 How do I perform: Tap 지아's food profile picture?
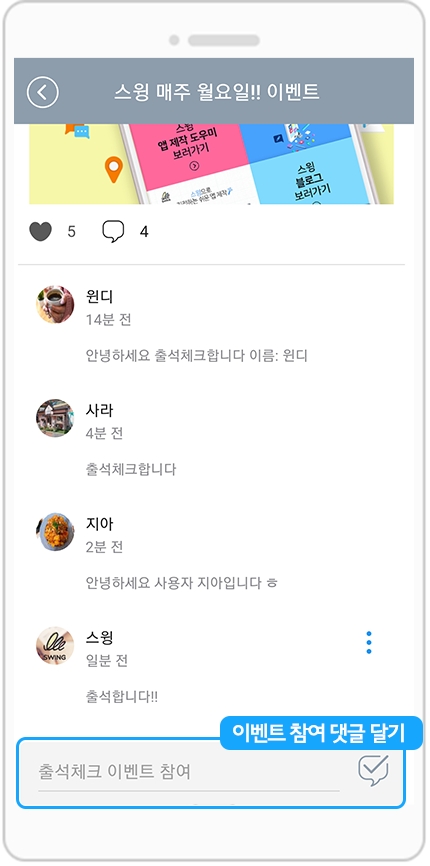click(x=55, y=532)
